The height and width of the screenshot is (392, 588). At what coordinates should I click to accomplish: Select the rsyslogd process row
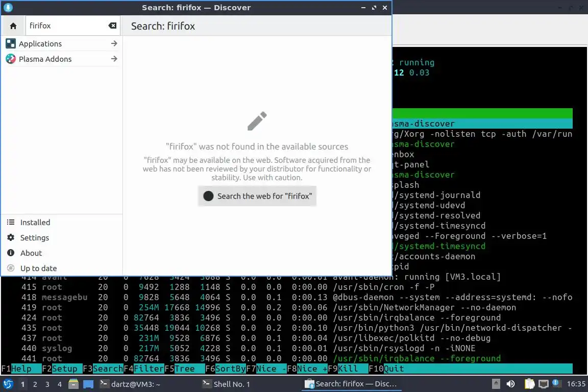pos(286,348)
